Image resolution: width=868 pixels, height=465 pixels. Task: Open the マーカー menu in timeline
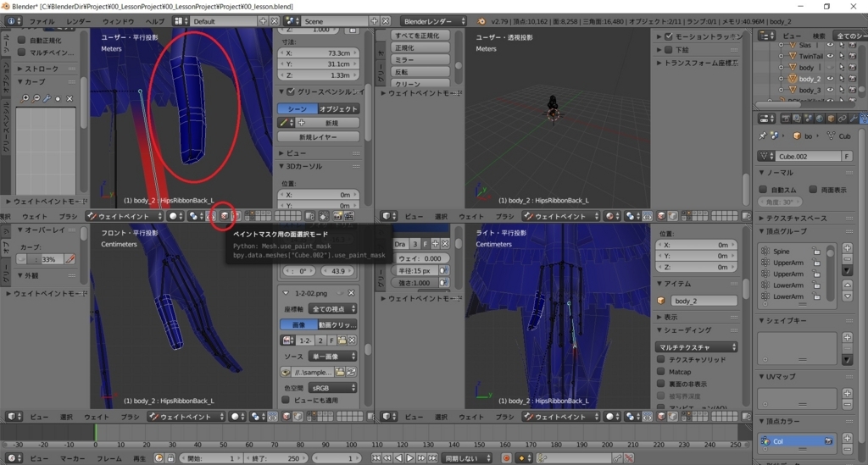(x=72, y=458)
